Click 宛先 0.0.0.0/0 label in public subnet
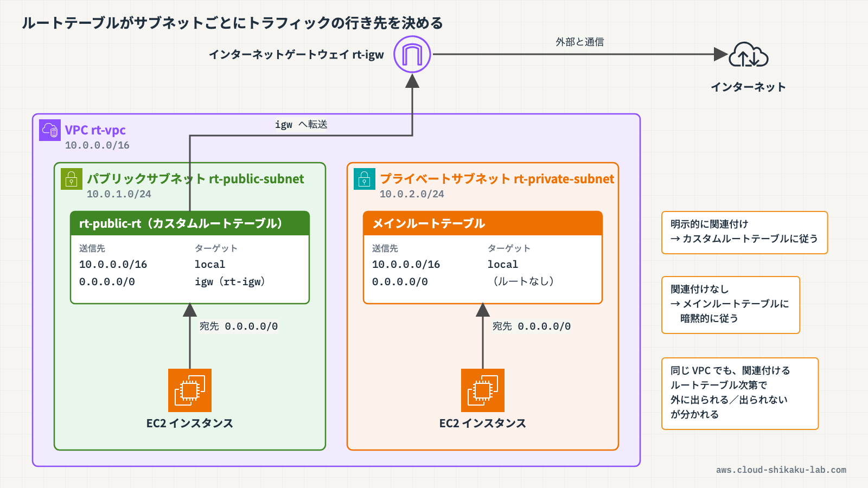Screen dimensions: 868x488 click(x=239, y=326)
